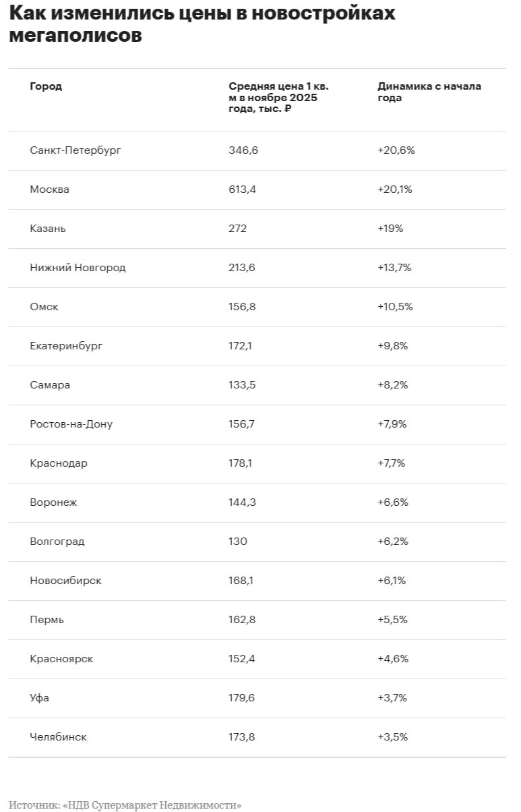Select Ростов-на-Дону in the table

click(x=71, y=424)
